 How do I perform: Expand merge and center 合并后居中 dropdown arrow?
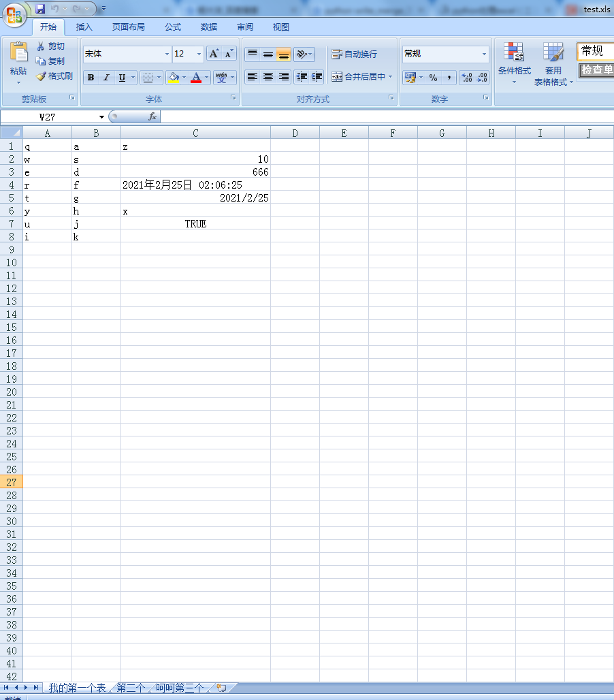[391, 77]
